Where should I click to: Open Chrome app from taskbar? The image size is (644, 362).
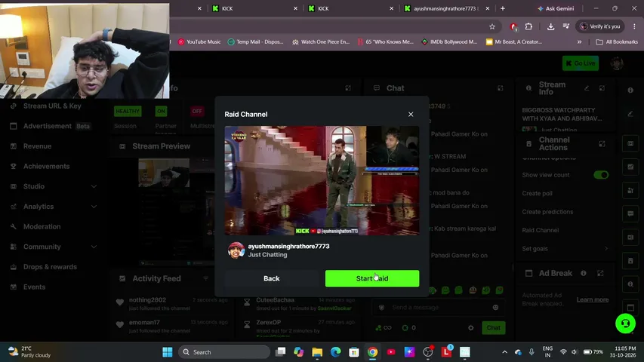click(372, 352)
